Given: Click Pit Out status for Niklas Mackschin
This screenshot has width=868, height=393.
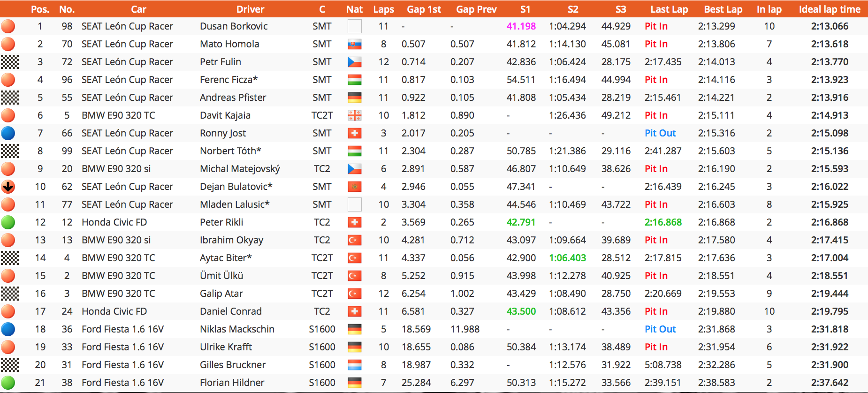Looking at the screenshot, I should tap(660, 329).
